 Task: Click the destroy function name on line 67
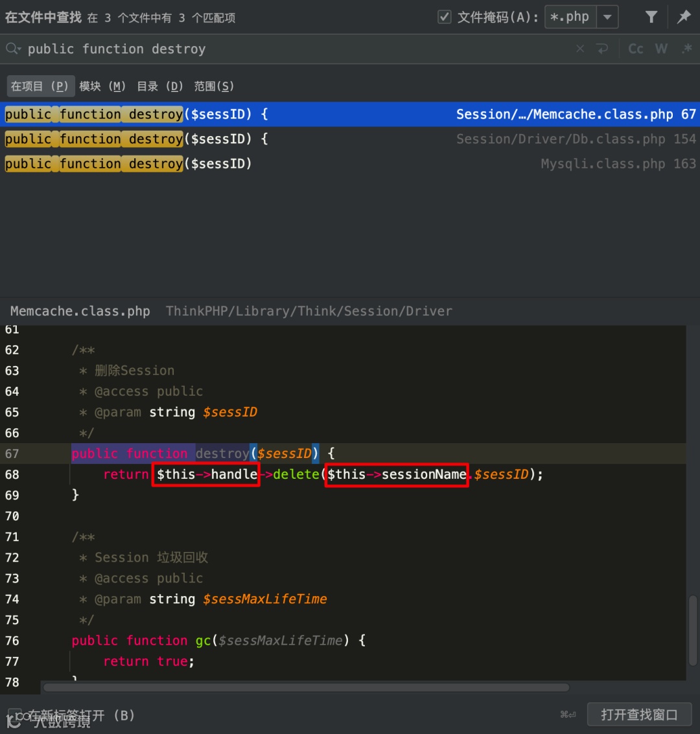(222, 453)
